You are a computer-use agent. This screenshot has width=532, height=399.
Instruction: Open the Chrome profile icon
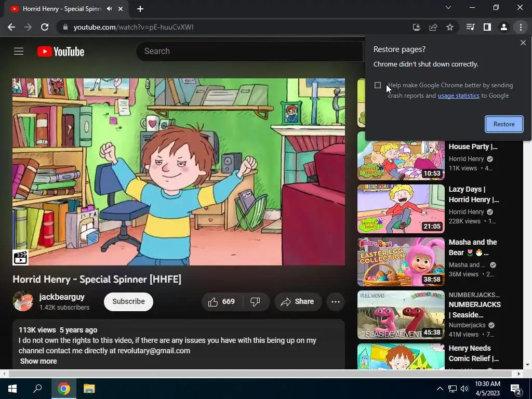[x=504, y=27]
